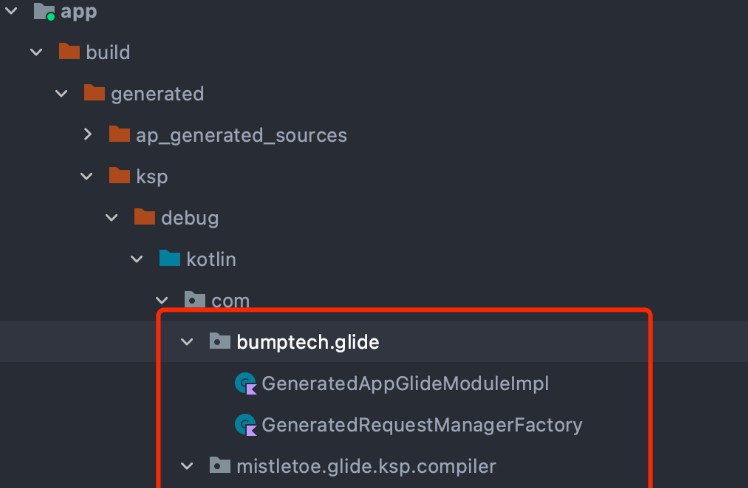748x488 pixels.
Task: Select the GeneratedRequestManagerFactory file
Action: [422, 425]
